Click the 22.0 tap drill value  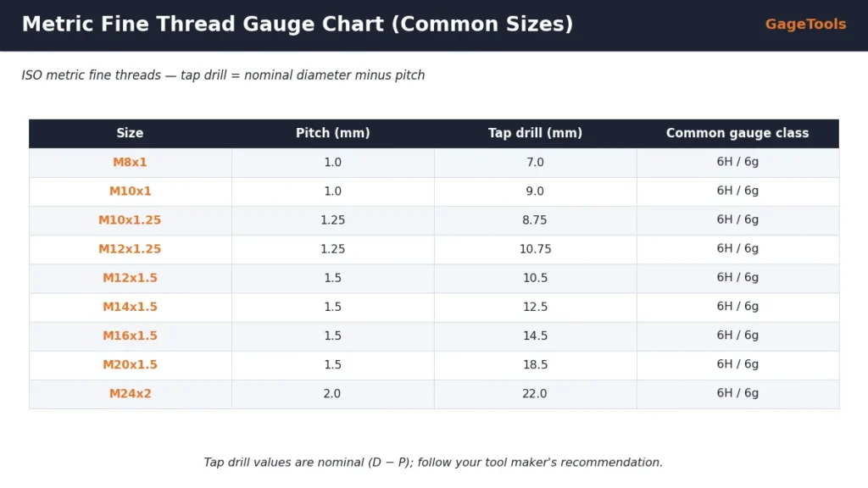[x=534, y=393]
